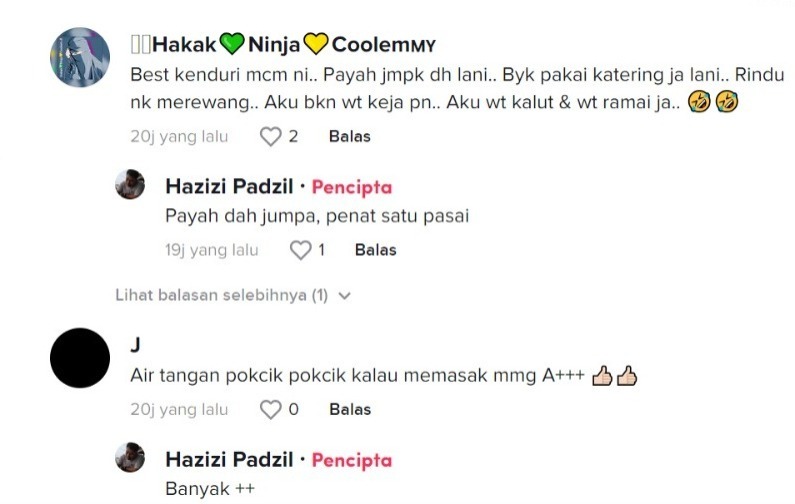This screenshot has height=504, width=795.
Task: Open Hazizi Padzil's name above "Payah dah jumpa"
Action: (x=229, y=186)
